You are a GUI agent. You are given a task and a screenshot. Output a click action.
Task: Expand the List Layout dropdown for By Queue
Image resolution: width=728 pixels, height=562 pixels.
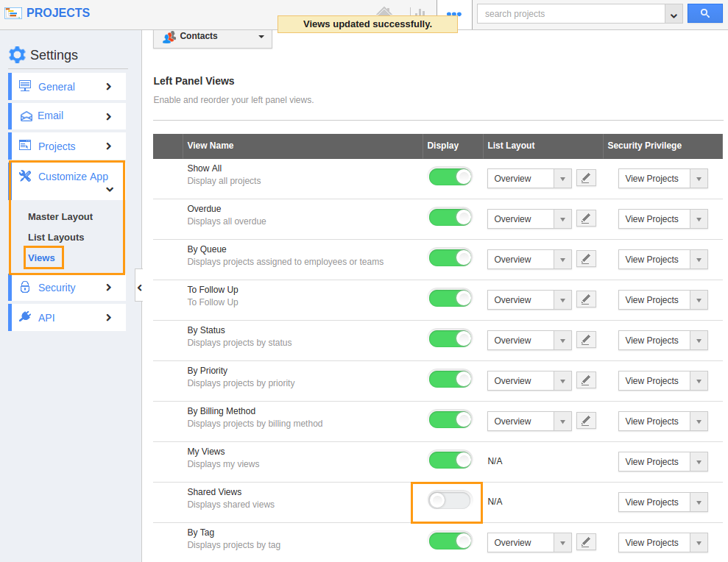(562, 259)
